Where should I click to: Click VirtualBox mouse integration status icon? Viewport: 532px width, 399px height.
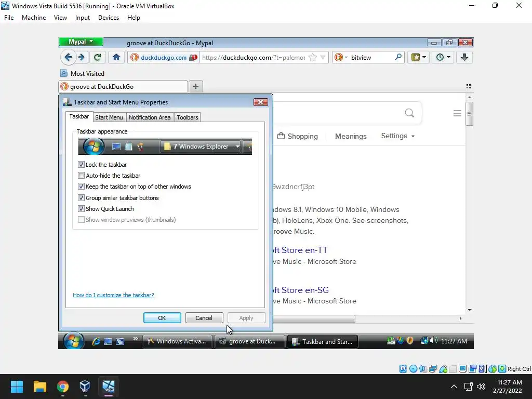[493, 369]
